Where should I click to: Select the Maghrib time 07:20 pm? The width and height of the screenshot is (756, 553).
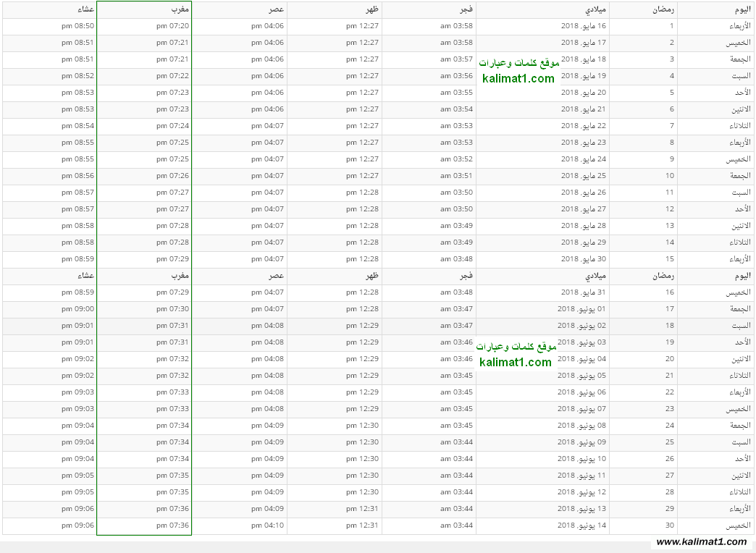point(172,26)
